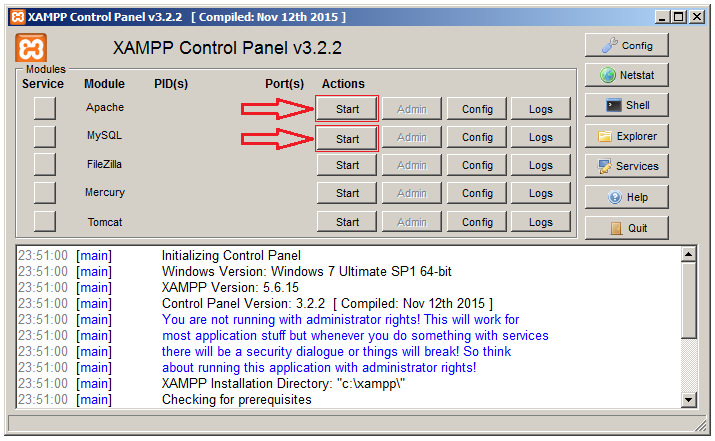Screen dimensions: 715x441
Task: Click the XAMPP logo icon
Action: [31, 48]
